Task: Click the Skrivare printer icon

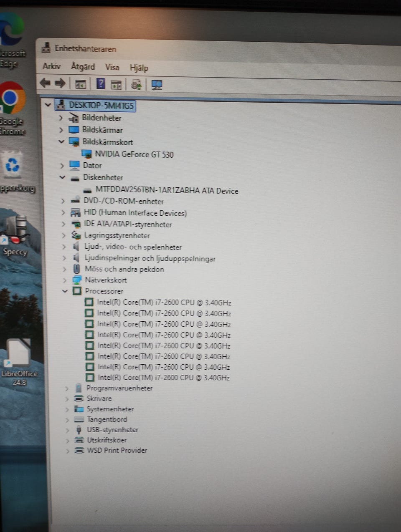Action: click(x=79, y=398)
